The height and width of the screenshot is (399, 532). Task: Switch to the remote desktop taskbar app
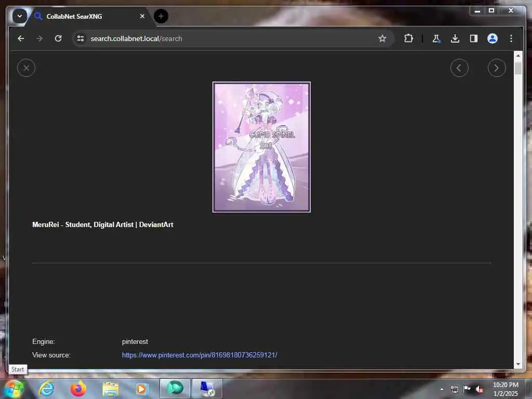pos(207,389)
